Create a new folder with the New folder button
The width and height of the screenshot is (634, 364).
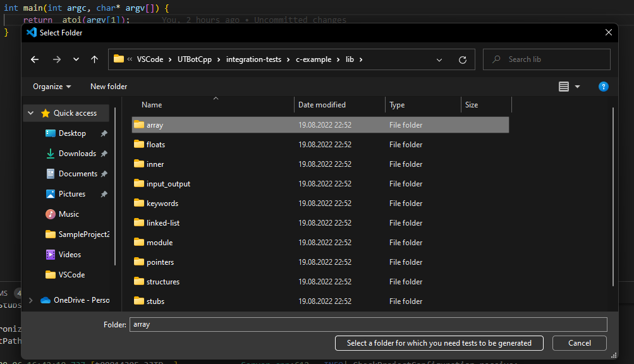click(109, 87)
